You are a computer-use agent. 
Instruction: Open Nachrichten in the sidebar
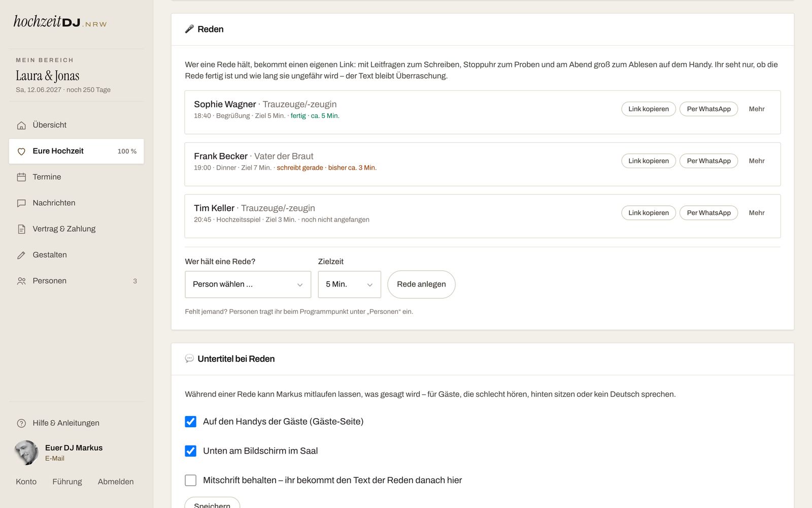tap(76, 203)
